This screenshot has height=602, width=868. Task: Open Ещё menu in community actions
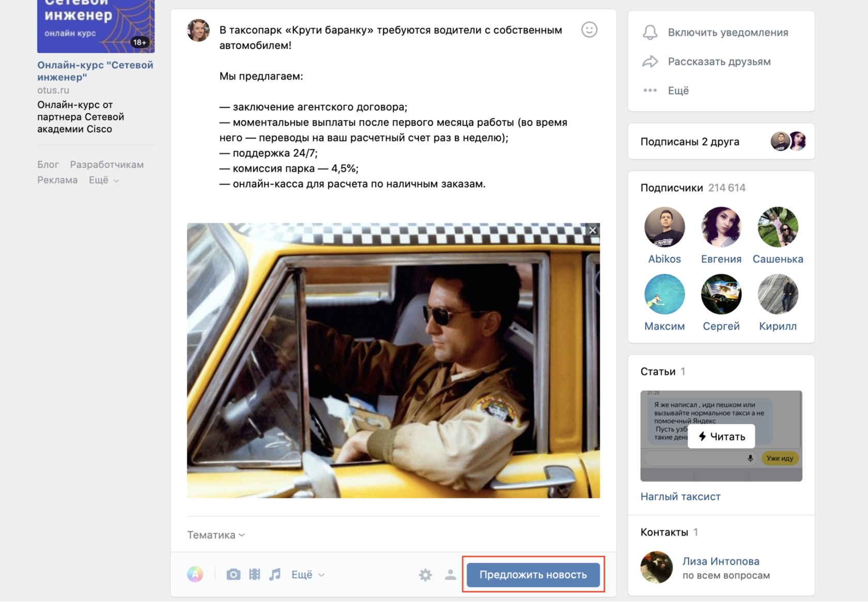pyautogui.click(x=677, y=90)
